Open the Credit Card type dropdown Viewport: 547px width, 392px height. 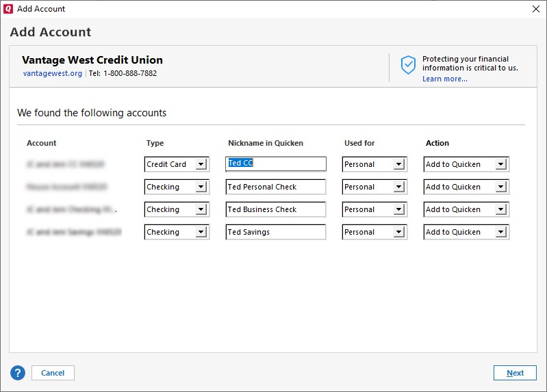click(x=201, y=164)
